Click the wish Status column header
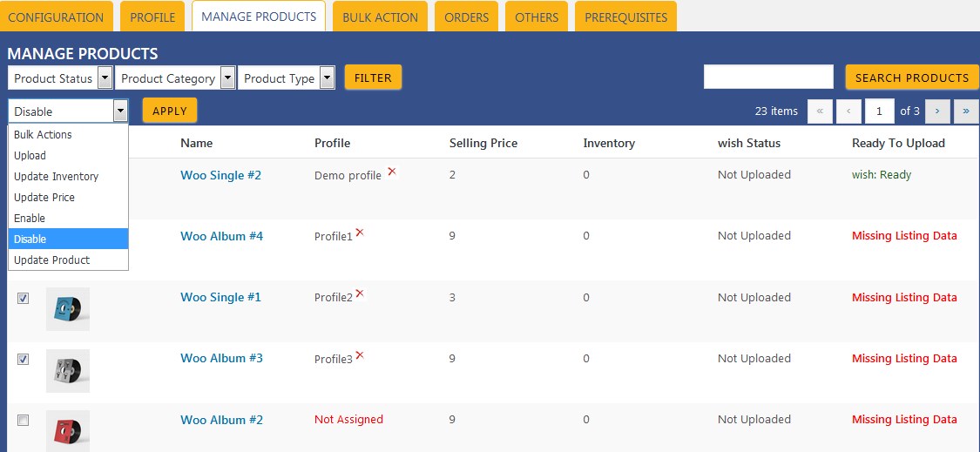The height and width of the screenshot is (452, 980). [749, 143]
